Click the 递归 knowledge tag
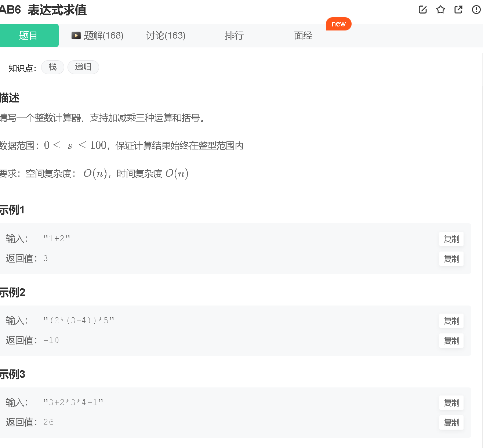This screenshot has width=483, height=448. click(83, 67)
